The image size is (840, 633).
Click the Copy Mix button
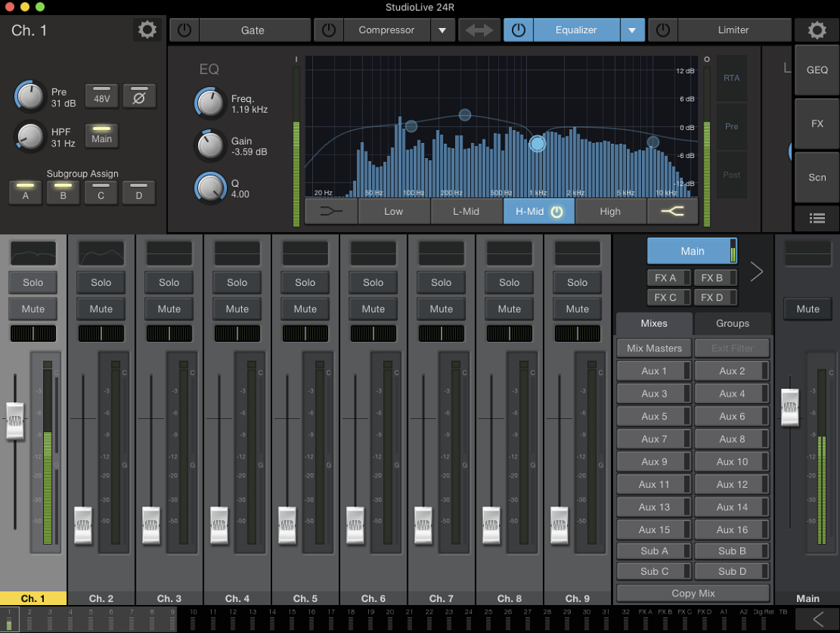tap(694, 593)
